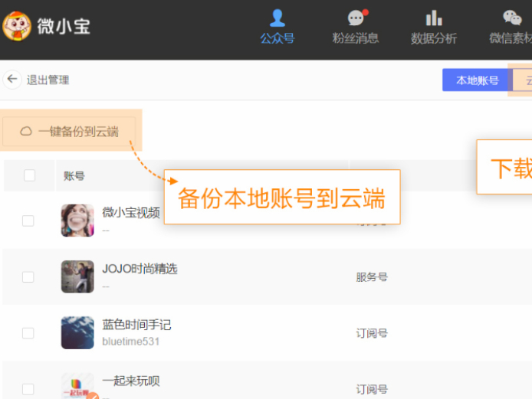Open 微信素材 tab
The image size is (532, 399).
(511, 27)
